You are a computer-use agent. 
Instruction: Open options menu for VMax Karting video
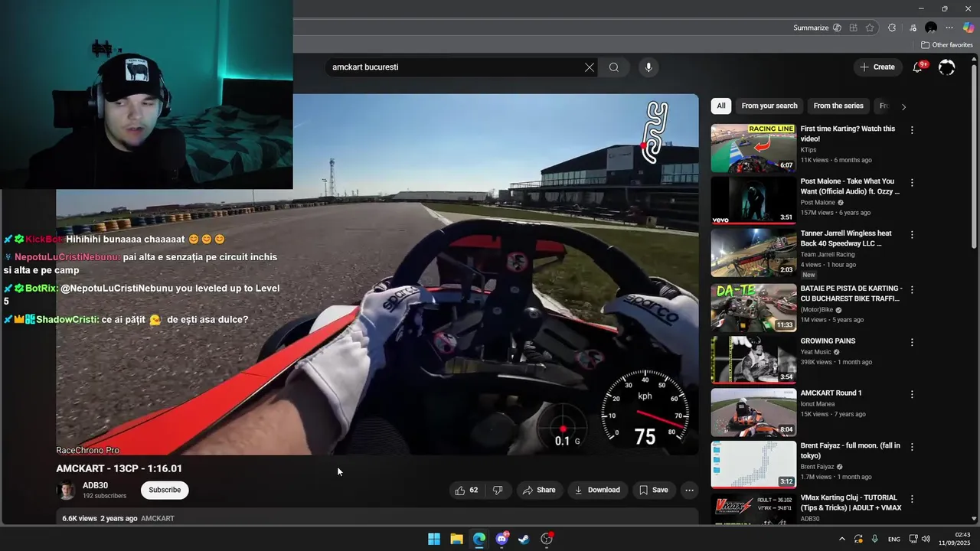pyautogui.click(x=912, y=499)
